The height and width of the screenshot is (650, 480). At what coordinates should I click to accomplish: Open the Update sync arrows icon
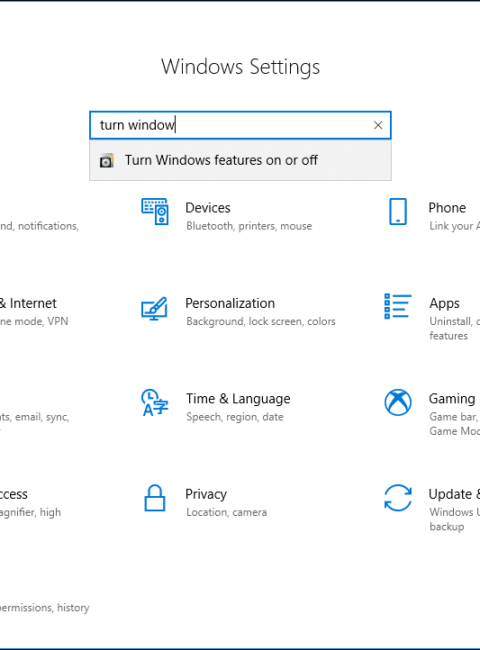tap(398, 498)
